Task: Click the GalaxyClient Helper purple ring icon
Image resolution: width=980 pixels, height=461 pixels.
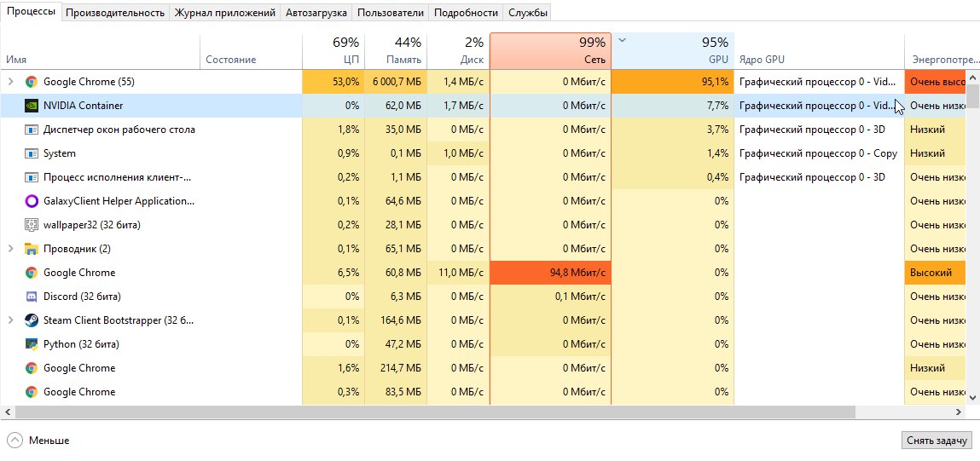Action: pyautogui.click(x=32, y=201)
